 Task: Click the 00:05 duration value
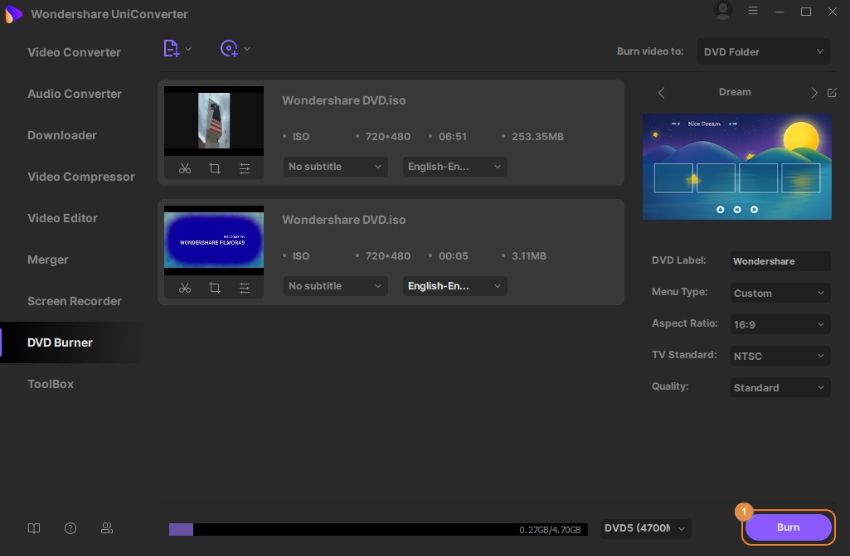[x=453, y=256]
